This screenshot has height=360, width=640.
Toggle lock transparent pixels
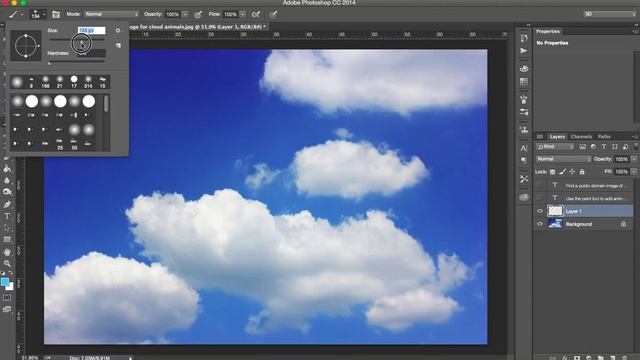coord(552,172)
